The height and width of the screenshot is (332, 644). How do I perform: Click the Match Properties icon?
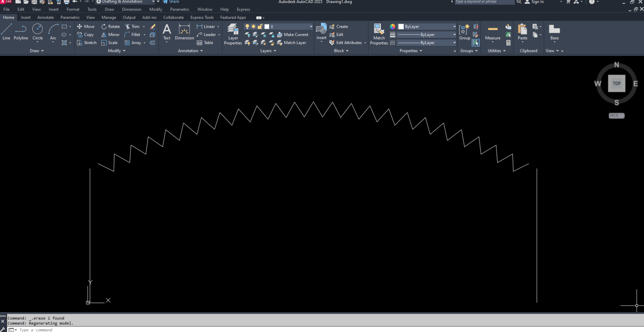[x=379, y=34]
